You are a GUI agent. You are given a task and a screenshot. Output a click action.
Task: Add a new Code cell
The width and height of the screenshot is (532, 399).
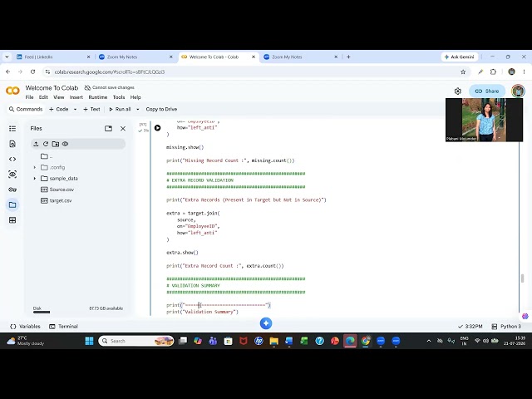click(59, 109)
